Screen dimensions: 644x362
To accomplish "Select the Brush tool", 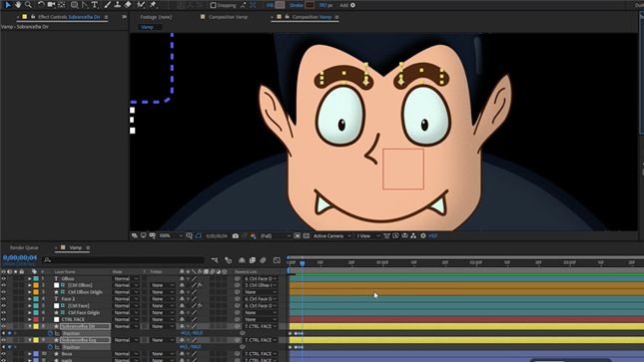I will tap(107, 5).
